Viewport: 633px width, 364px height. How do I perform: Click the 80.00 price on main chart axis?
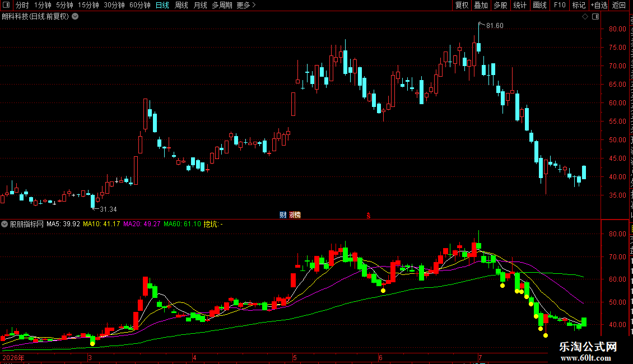pos(618,29)
